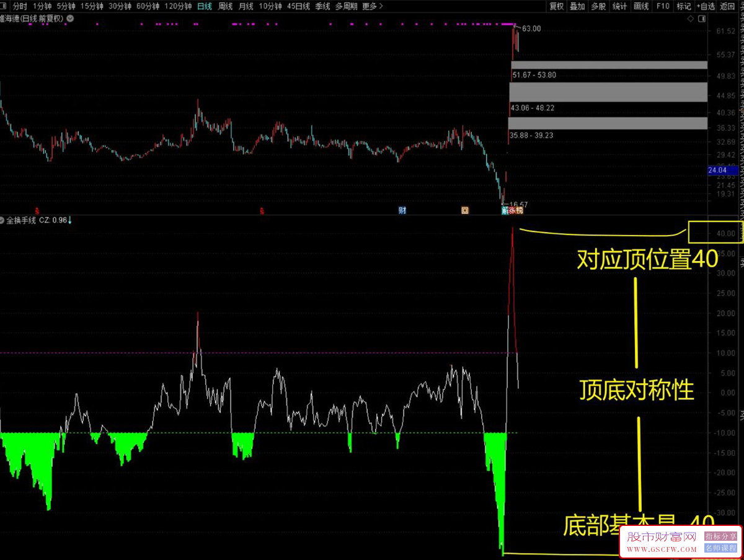Click the 全换手线 indicator settings circle icon
Image resolution: width=744 pixels, height=560 pixels.
[3, 220]
